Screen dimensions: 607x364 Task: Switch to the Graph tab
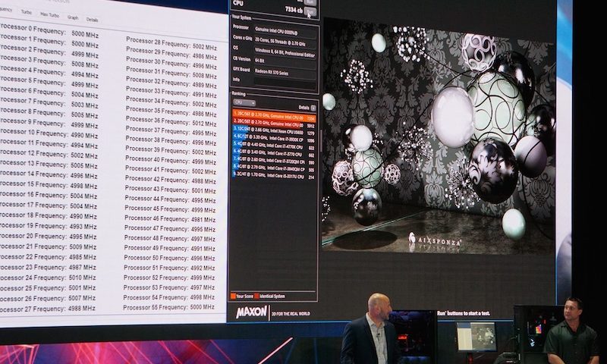(73, 17)
